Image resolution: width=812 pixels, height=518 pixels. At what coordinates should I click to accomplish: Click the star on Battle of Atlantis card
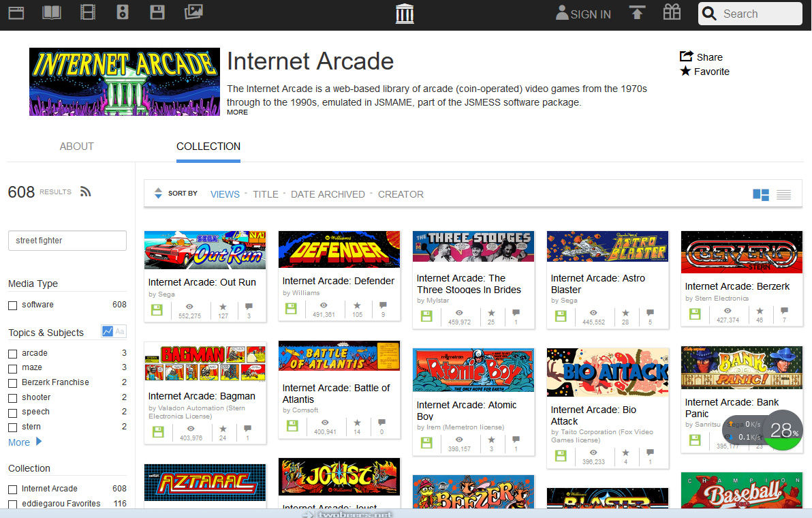coord(357,423)
